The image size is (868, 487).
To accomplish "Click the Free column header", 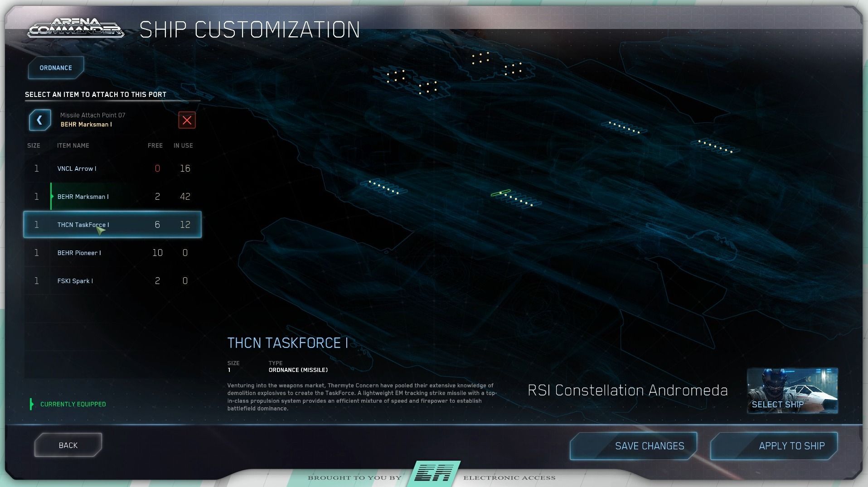I will coord(155,145).
